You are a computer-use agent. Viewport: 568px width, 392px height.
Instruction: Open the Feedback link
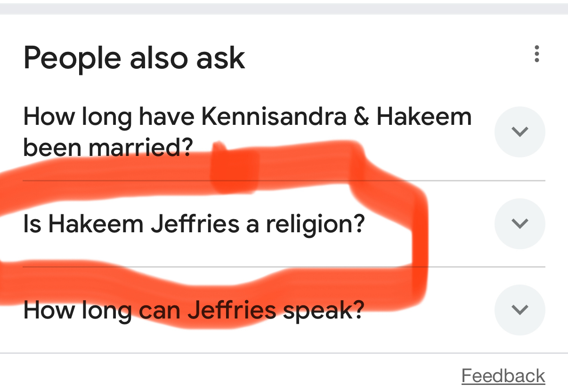[503, 376]
